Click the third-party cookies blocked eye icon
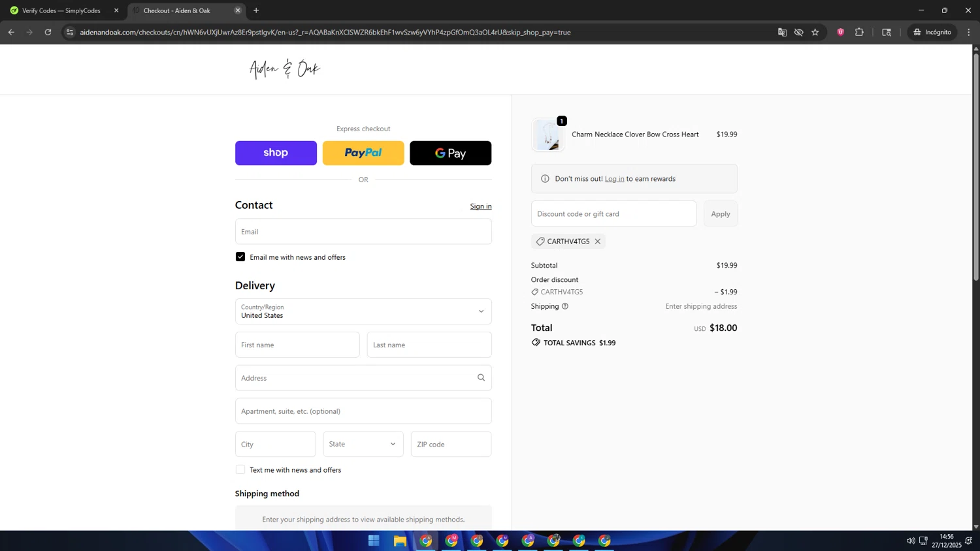980x551 pixels. tap(798, 32)
